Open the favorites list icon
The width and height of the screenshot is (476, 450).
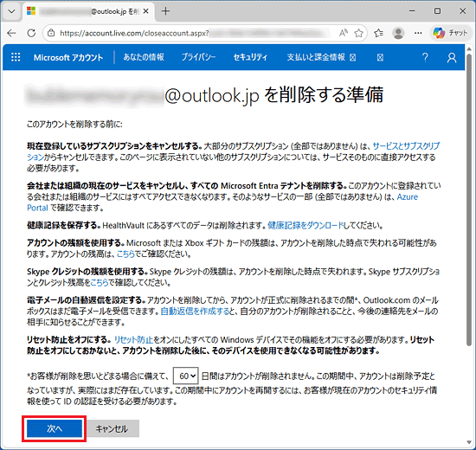(378, 33)
